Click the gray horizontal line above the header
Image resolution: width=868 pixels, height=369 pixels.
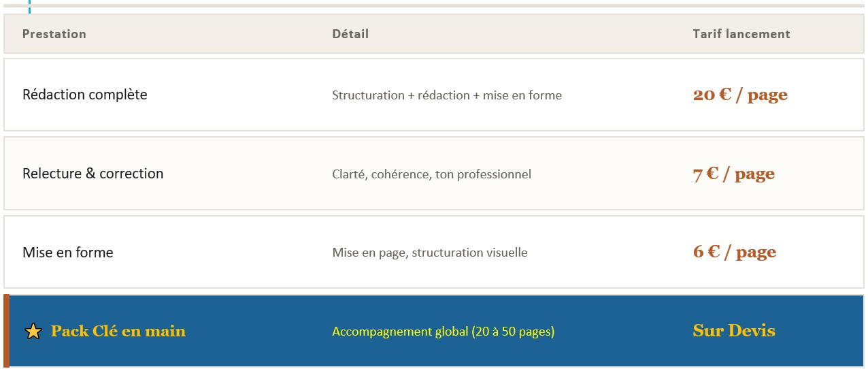(435, 6)
